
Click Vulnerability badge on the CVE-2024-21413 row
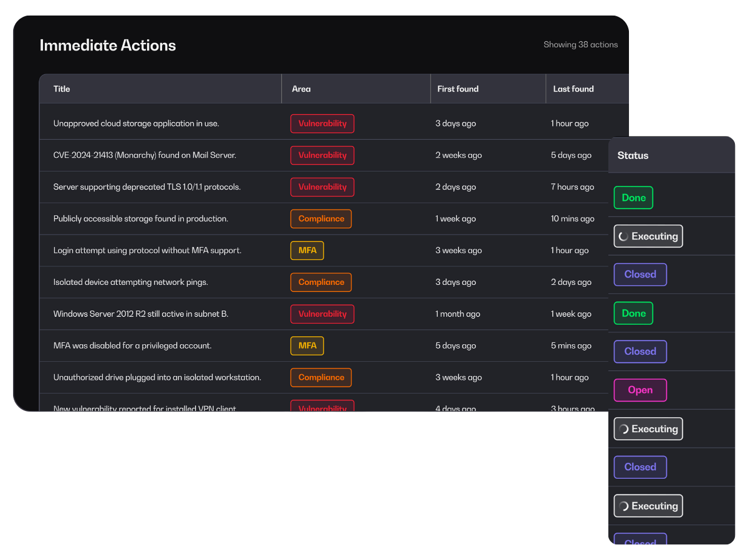tap(322, 155)
